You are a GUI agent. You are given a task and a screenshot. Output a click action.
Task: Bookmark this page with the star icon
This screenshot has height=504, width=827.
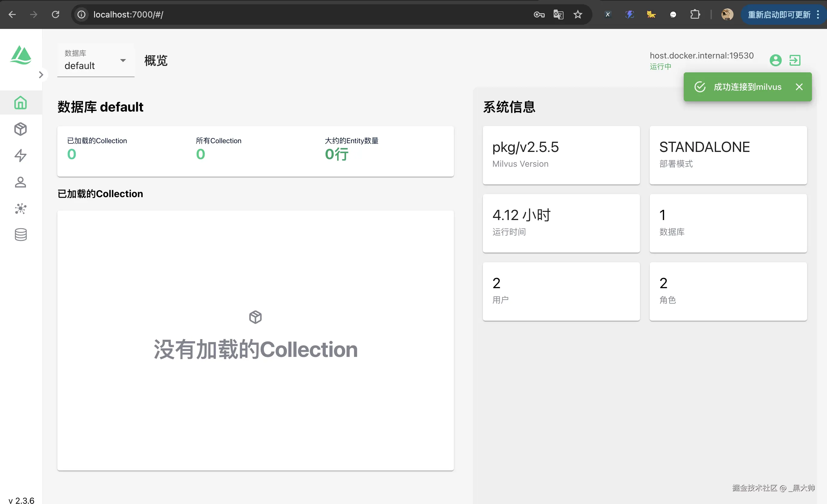pos(578,14)
